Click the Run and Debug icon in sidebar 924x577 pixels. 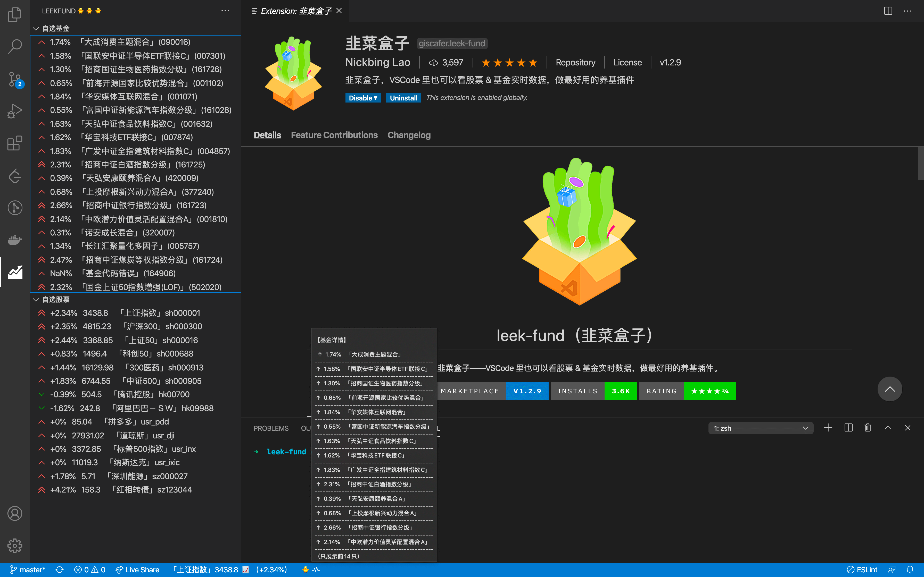coord(15,110)
